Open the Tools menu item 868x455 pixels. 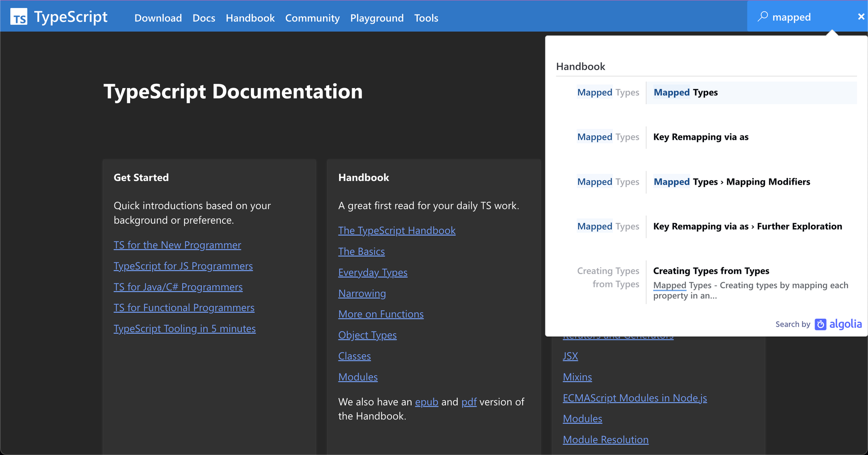[426, 18]
